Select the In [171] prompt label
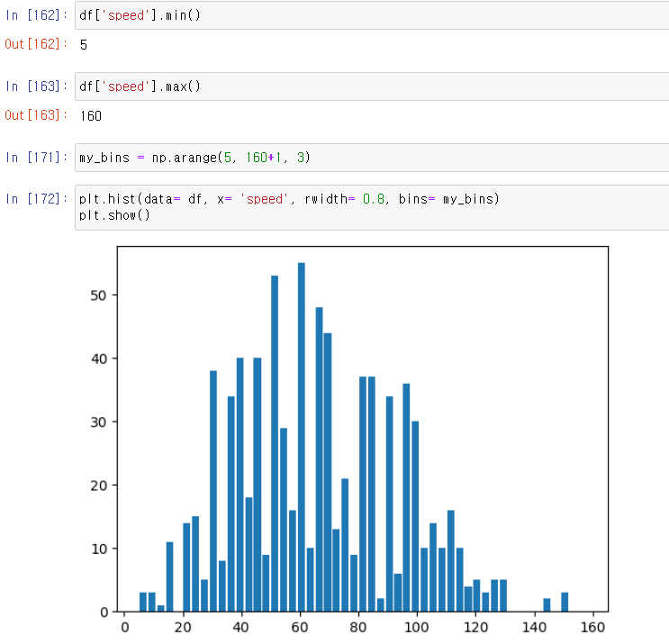669x644 pixels. tap(36, 158)
